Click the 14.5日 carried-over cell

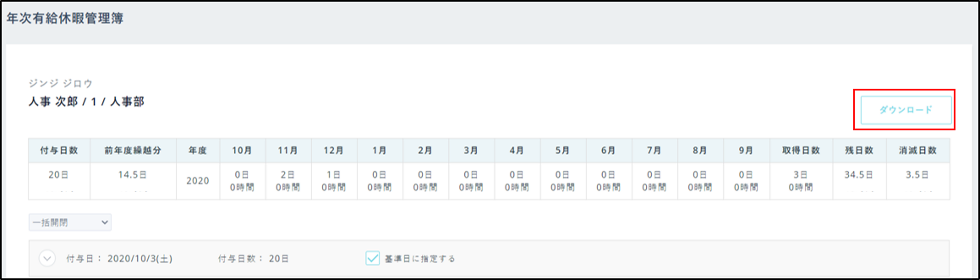pyautogui.click(x=132, y=175)
